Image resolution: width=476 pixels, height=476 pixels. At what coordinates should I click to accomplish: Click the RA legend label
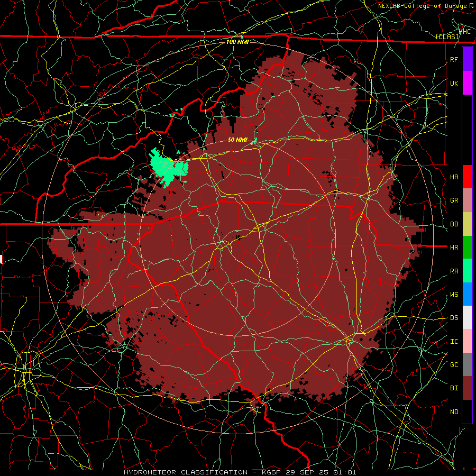pyautogui.click(x=454, y=271)
